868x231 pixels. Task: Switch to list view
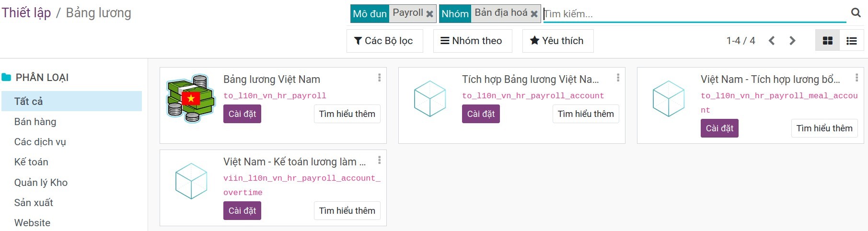click(852, 41)
